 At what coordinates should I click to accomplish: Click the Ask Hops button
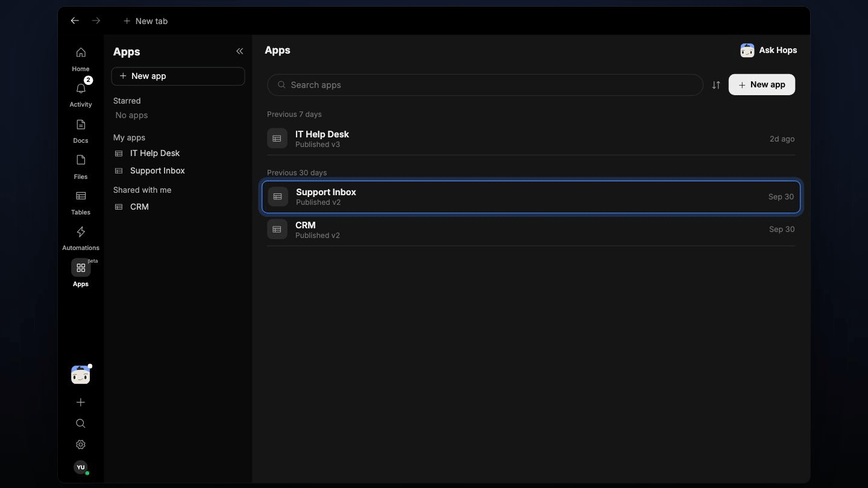pos(769,51)
